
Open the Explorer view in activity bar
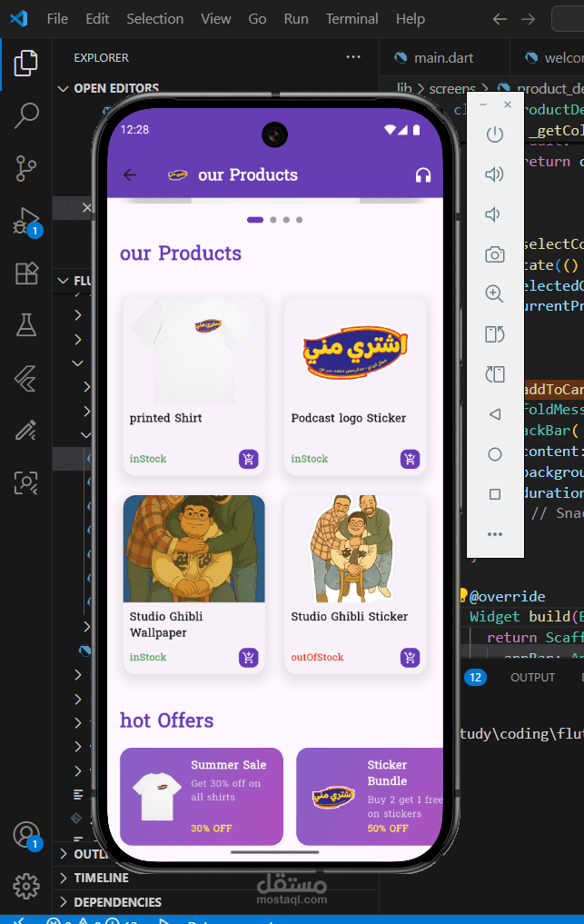pyautogui.click(x=26, y=64)
